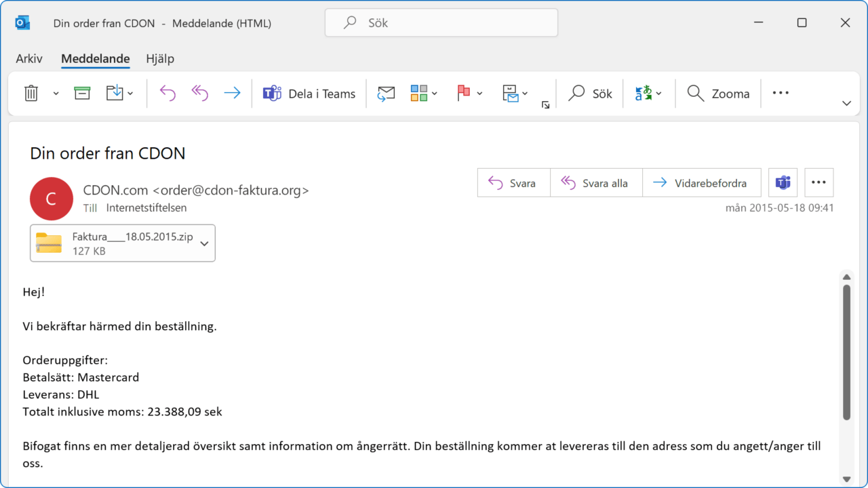Click sender CDON.com order@cdon-faktura.org
The height and width of the screenshot is (488, 868).
coord(196,190)
